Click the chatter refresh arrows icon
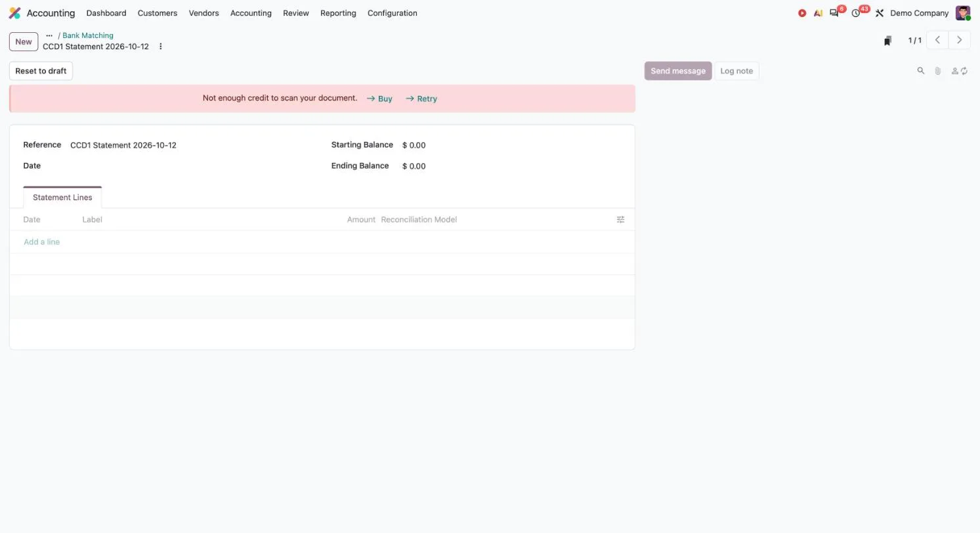Viewport: 980px width, 533px height. click(964, 71)
